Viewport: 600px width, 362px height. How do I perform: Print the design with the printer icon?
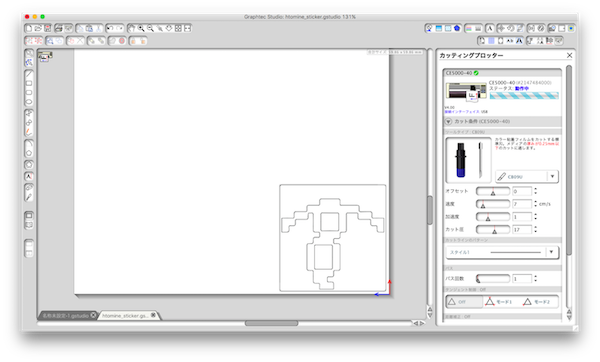(58, 28)
